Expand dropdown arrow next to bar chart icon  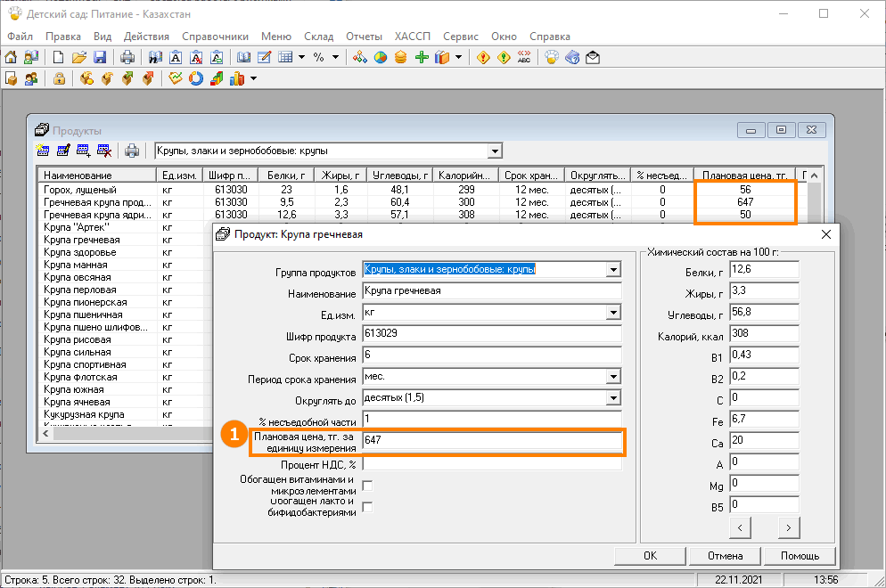click(x=253, y=78)
